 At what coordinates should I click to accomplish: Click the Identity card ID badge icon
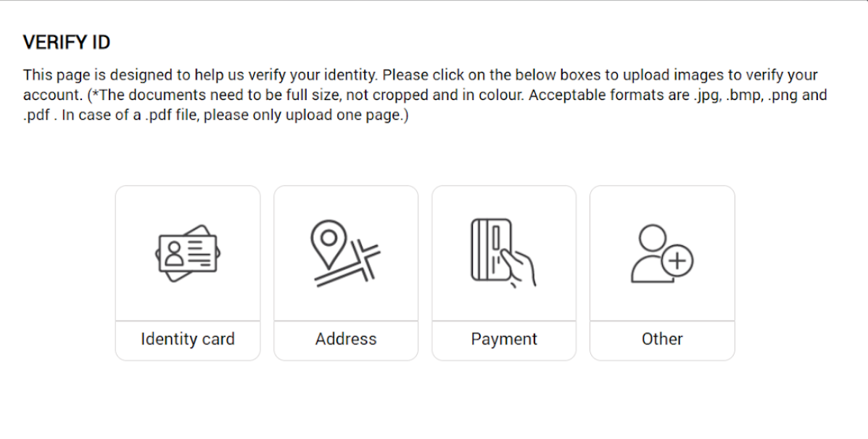pos(188,253)
